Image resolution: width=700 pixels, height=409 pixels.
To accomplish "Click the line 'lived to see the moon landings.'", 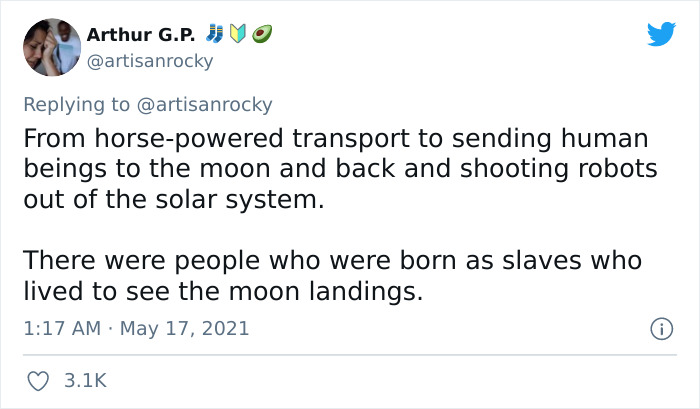I will 215,292.
